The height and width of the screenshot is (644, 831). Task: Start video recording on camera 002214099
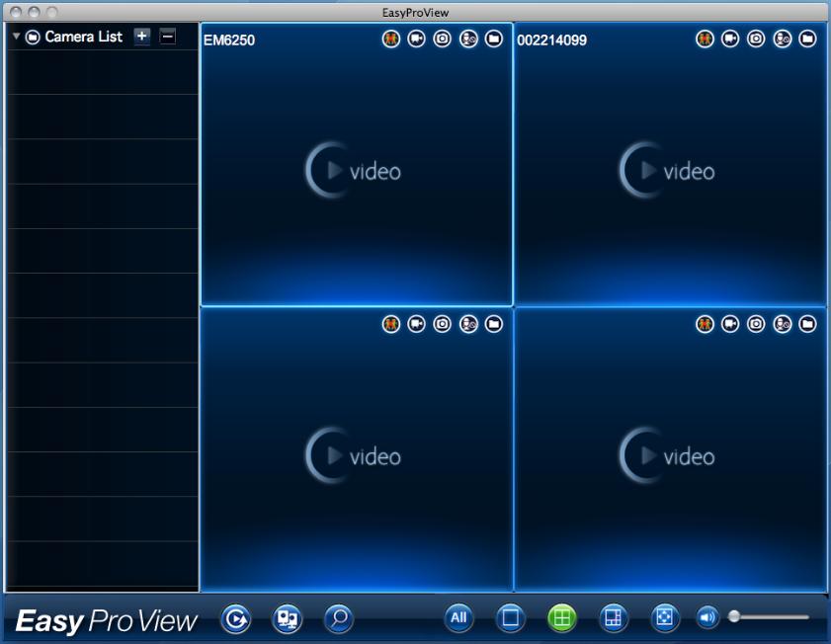tap(730, 39)
